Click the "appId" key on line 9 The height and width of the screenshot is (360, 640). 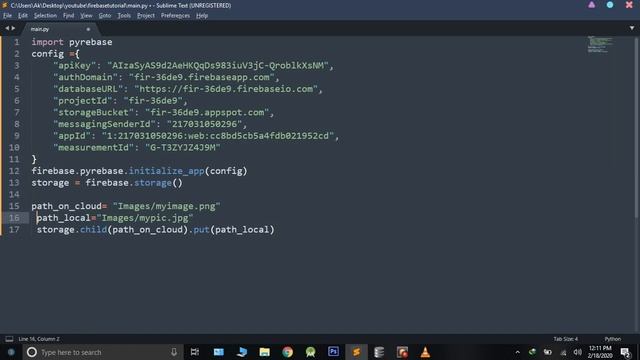(72, 136)
